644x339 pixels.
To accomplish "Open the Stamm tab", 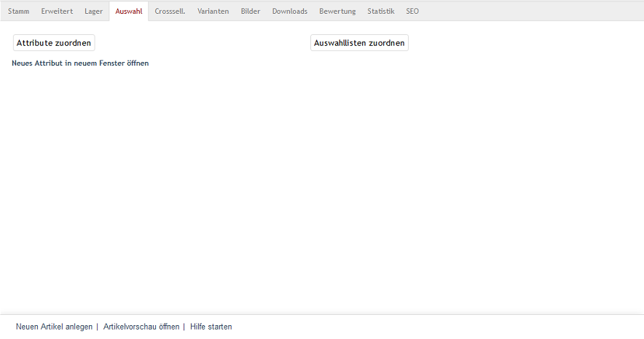I will tap(18, 12).
